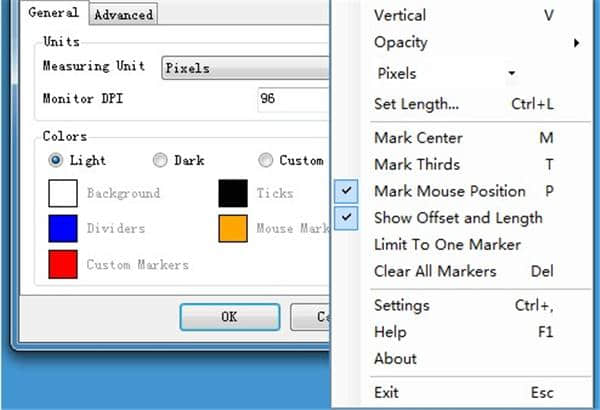Viewport: 600px width, 410px height.
Task: Expand the Opacity submenu arrow
Action: point(577,43)
